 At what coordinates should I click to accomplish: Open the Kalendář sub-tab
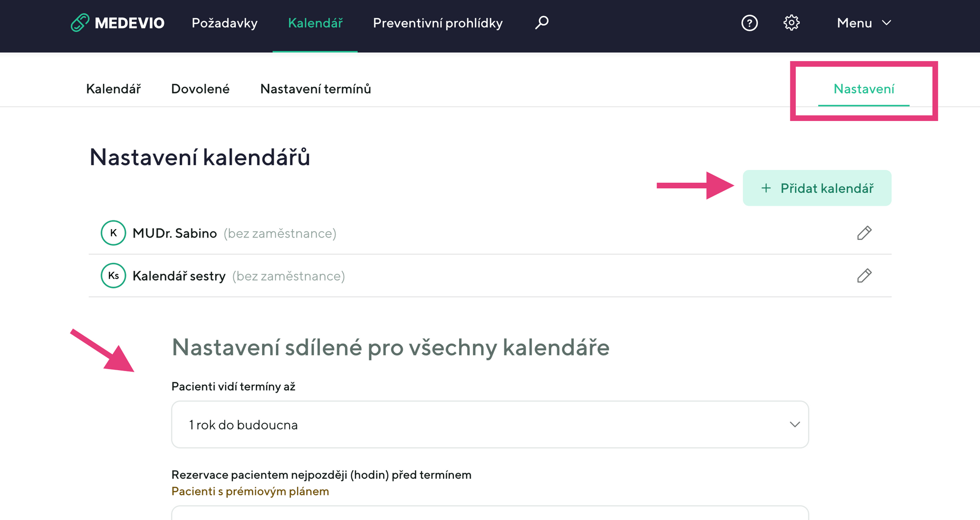click(113, 89)
